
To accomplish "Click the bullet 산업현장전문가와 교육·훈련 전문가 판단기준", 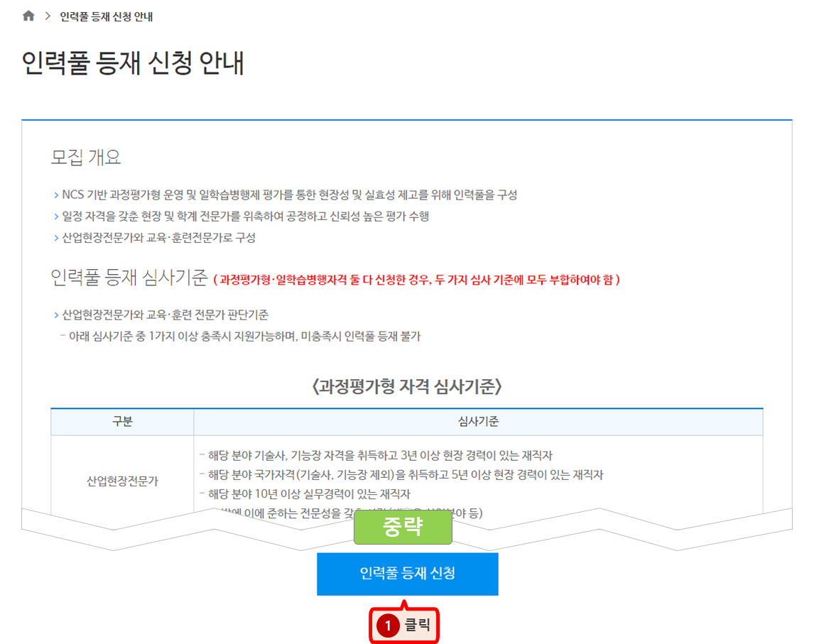I will point(165,315).
